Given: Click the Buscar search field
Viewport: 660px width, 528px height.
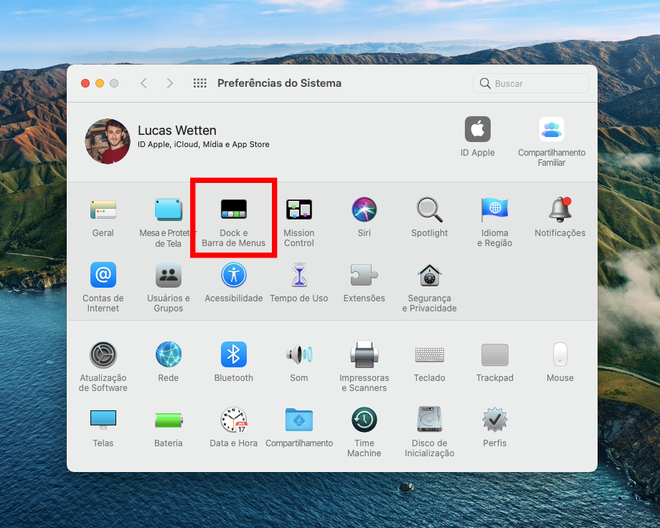Looking at the screenshot, I should (x=530, y=83).
